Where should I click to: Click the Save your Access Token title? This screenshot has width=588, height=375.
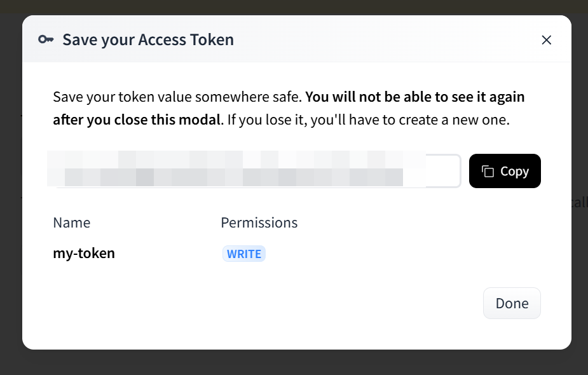(x=148, y=39)
